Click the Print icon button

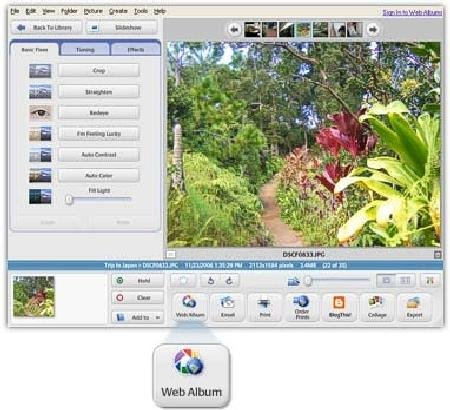pyautogui.click(x=265, y=307)
